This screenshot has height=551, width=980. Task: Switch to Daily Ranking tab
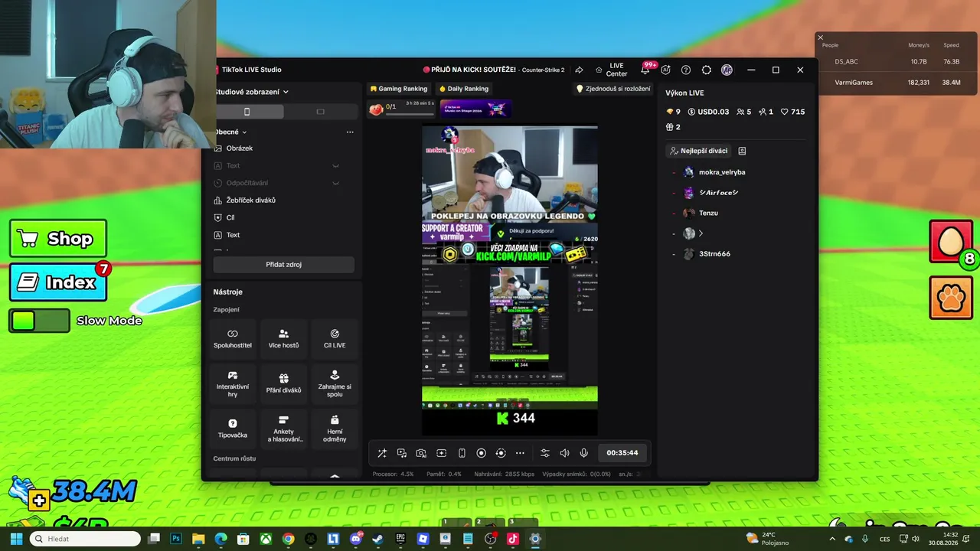point(463,89)
